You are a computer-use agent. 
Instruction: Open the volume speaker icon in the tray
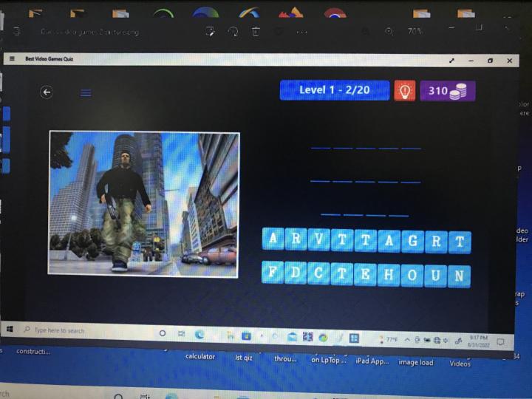446,341
